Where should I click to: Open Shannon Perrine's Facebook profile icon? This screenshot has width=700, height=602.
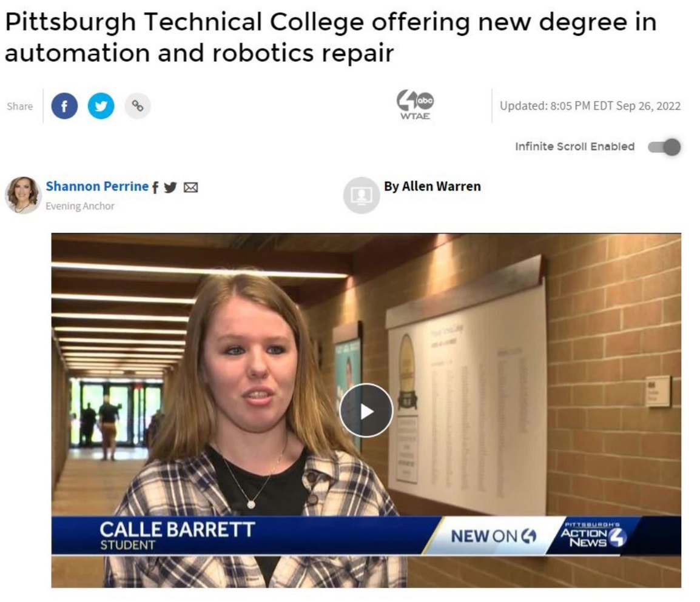coord(155,188)
